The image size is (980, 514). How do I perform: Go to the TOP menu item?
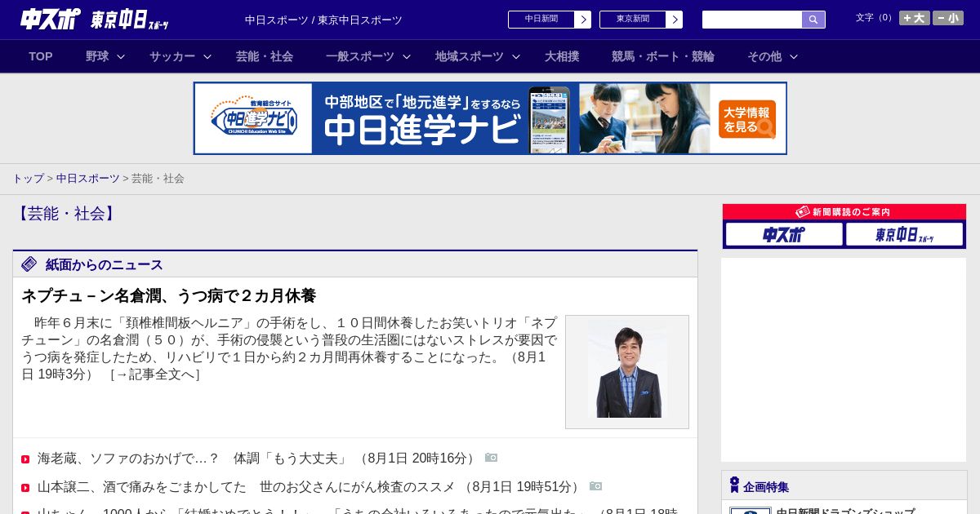41,56
